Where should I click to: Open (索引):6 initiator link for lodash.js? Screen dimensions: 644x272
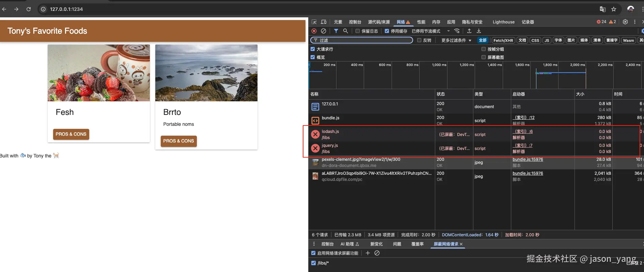pos(522,131)
